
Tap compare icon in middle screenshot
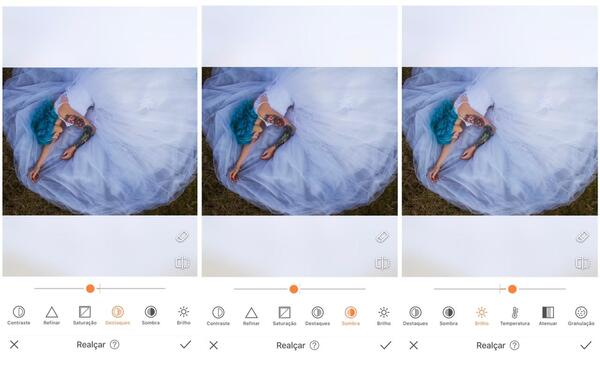(382, 263)
